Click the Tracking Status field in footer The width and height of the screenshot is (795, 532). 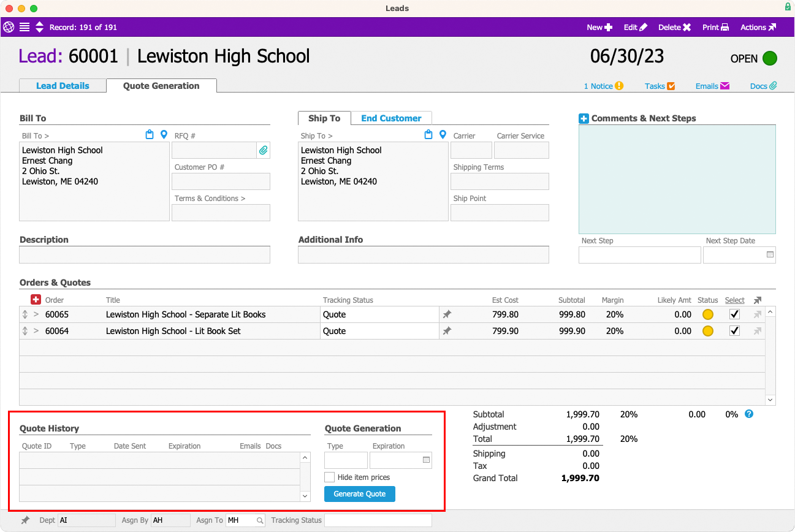[378, 520]
